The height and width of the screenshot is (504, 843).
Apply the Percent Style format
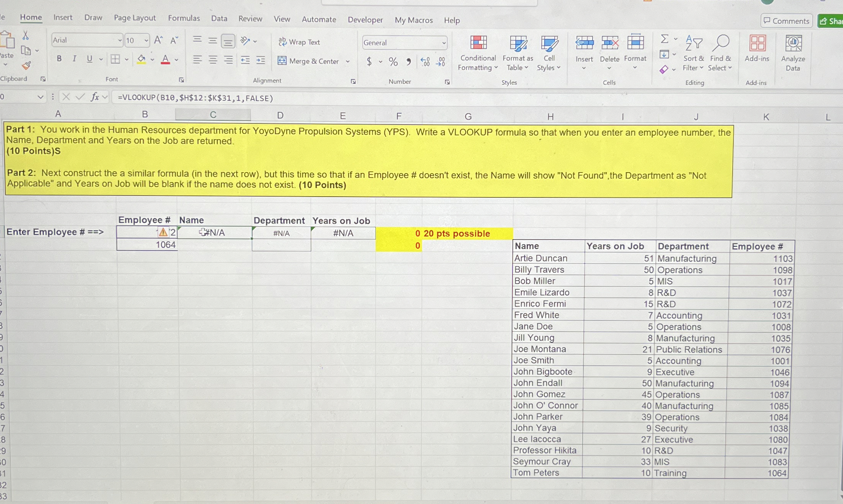pos(393,62)
